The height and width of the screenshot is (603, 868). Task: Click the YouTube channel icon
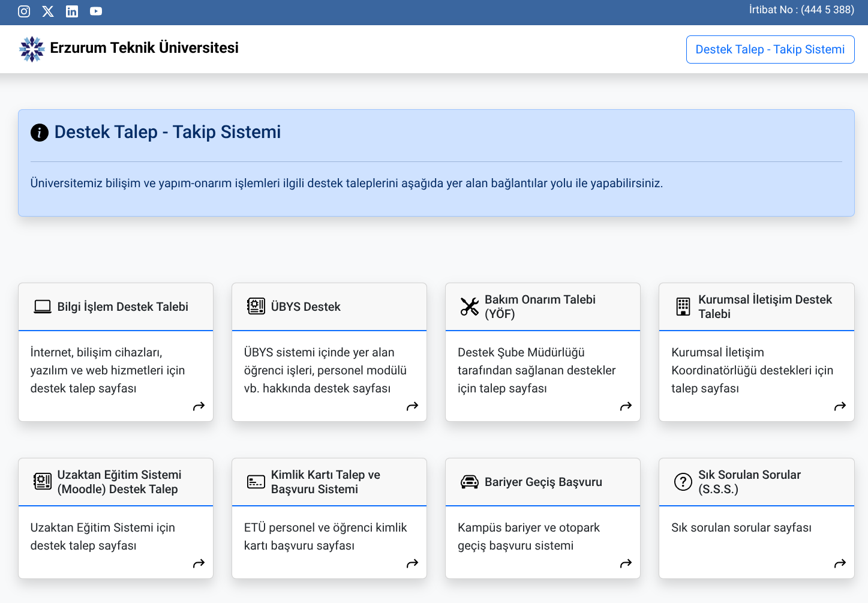[x=95, y=10]
